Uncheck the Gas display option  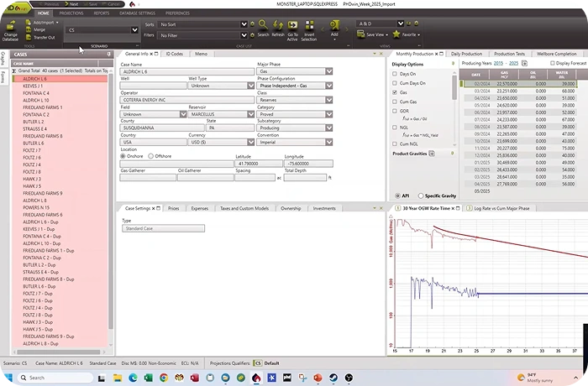pyautogui.click(x=395, y=92)
